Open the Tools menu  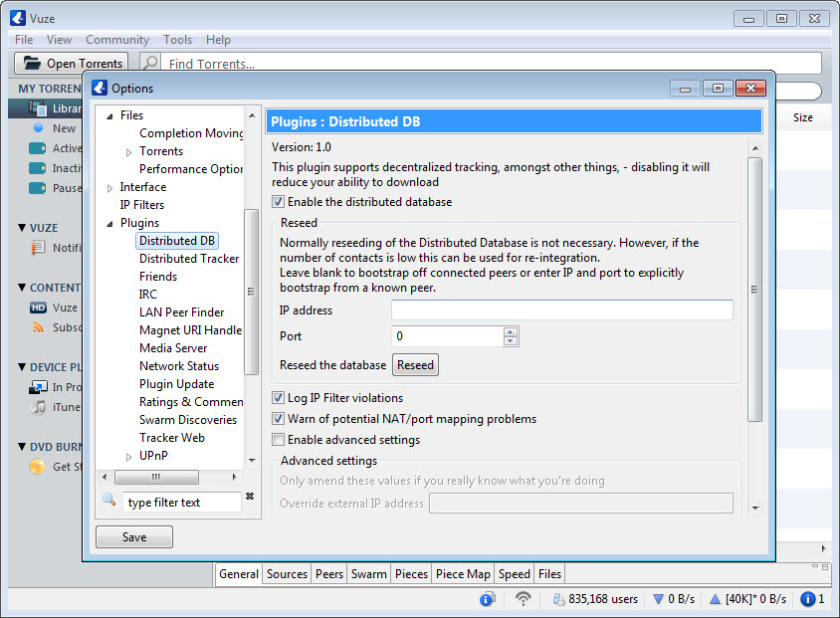pyautogui.click(x=177, y=40)
